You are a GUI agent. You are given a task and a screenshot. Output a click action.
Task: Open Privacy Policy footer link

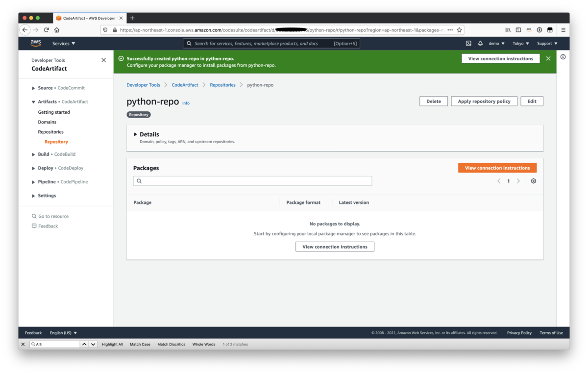(519, 333)
